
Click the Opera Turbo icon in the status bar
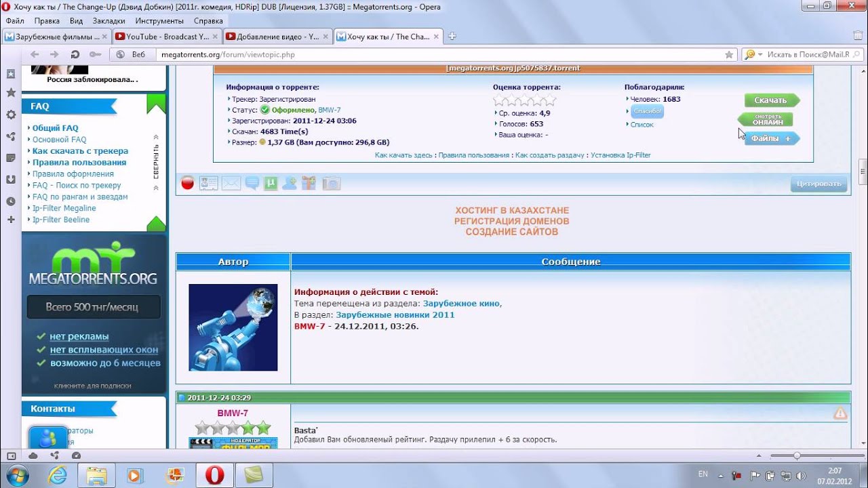(75, 455)
